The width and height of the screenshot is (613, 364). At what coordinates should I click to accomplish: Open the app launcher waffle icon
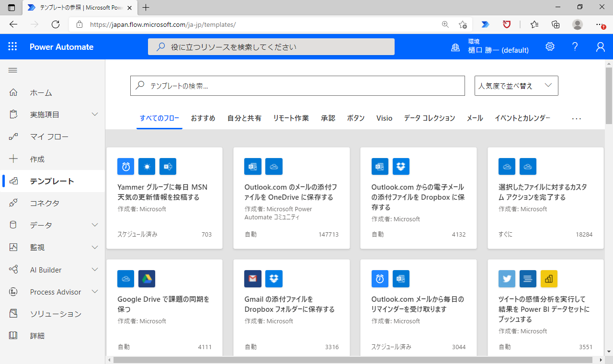(x=12, y=46)
